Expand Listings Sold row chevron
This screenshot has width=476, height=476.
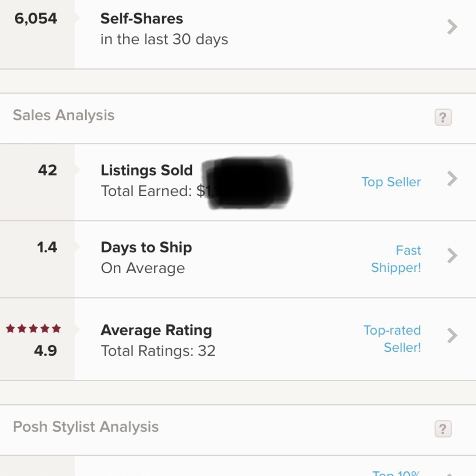tap(452, 178)
